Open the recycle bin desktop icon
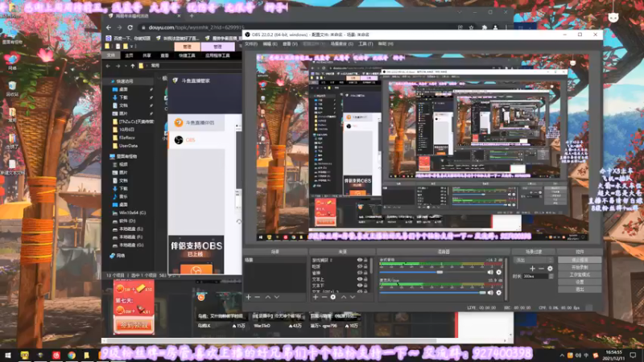The height and width of the screenshot is (362, 644). pos(12,88)
